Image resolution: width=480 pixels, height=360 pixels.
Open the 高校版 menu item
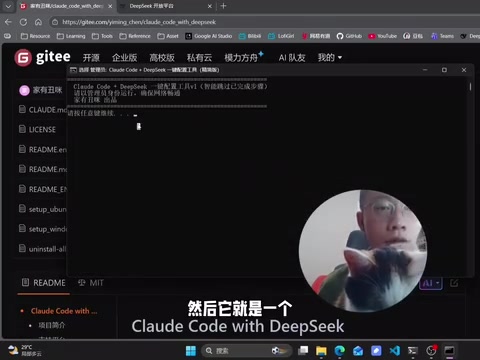(x=162, y=58)
